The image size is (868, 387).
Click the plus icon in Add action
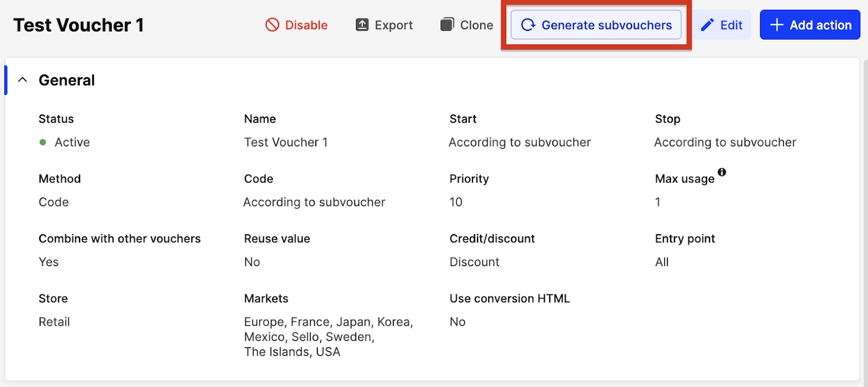pos(776,25)
